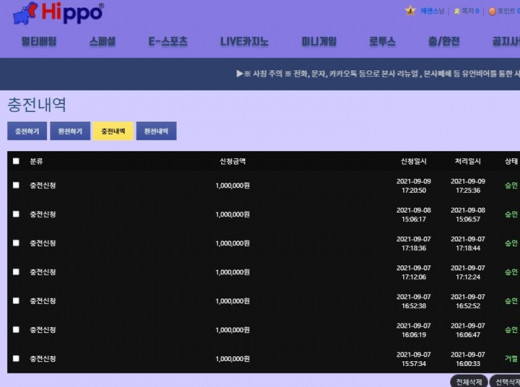Open the 멀티배팅 menu
This screenshot has width=520, height=387.
pyautogui.click(x=39, y=42)
